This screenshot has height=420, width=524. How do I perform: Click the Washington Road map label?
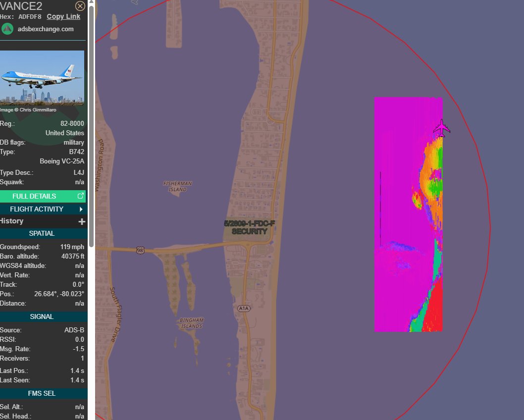click(x=99, y=165)
